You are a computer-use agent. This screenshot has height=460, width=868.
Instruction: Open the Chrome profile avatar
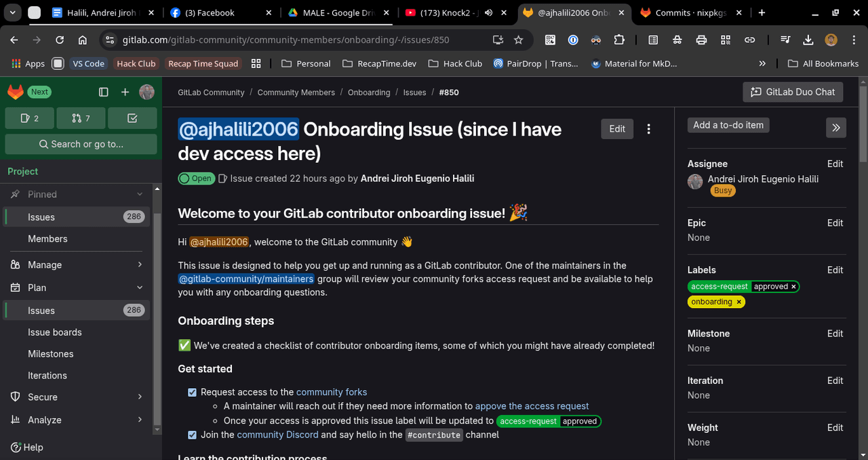pos(831,40)
